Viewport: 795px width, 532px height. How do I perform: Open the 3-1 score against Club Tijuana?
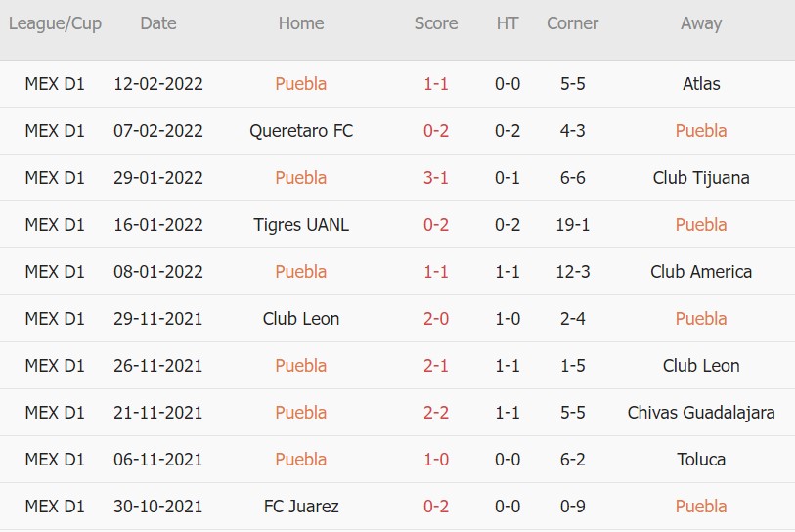tap(435, 178)
